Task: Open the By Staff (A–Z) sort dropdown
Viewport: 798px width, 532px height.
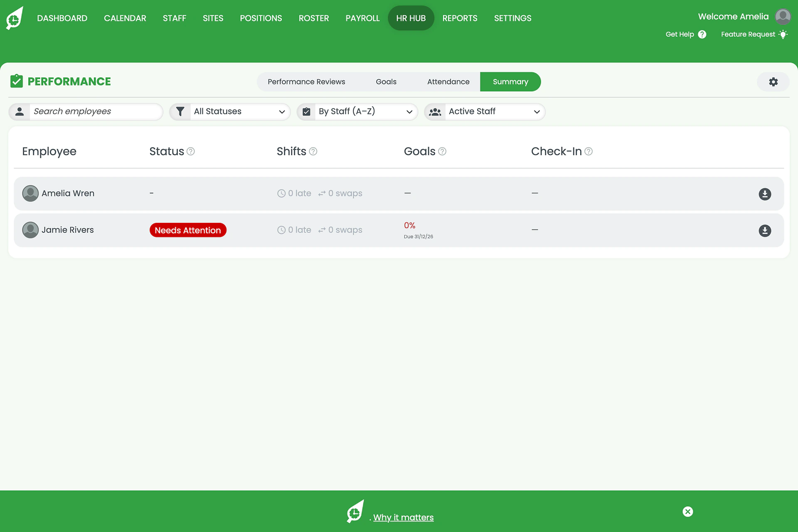Action: (357, 112)
